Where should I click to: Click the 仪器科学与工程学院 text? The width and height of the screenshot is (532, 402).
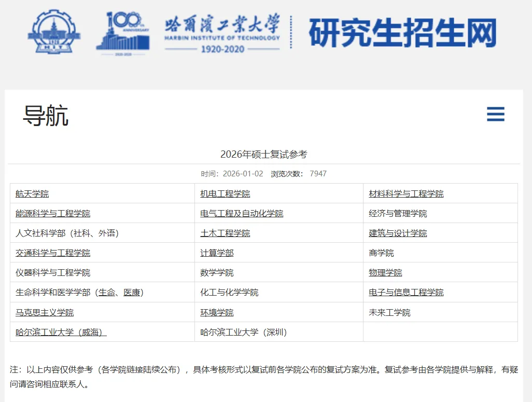[53, 273]
